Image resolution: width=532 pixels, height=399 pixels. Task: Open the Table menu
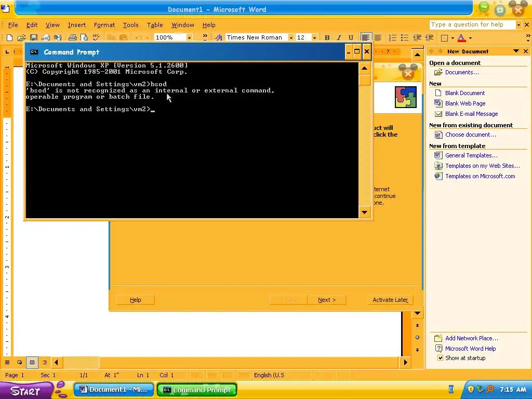(155, 25)
